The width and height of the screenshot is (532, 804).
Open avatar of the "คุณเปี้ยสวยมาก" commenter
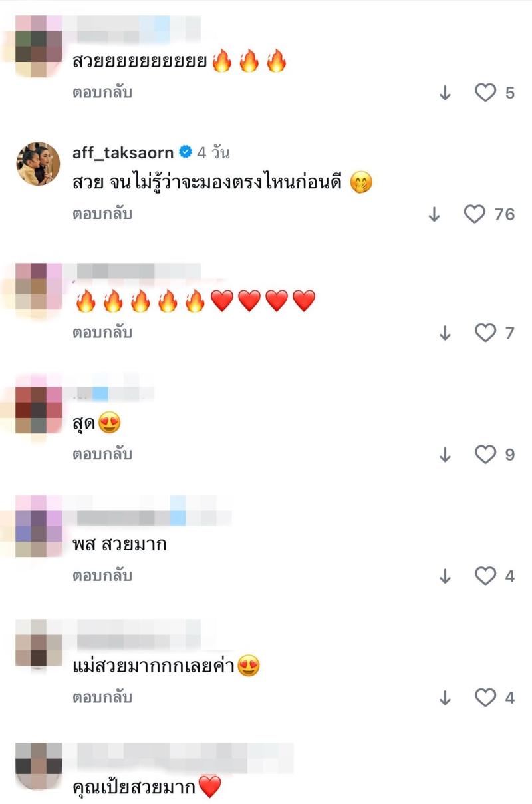click(x=38, y=765)
